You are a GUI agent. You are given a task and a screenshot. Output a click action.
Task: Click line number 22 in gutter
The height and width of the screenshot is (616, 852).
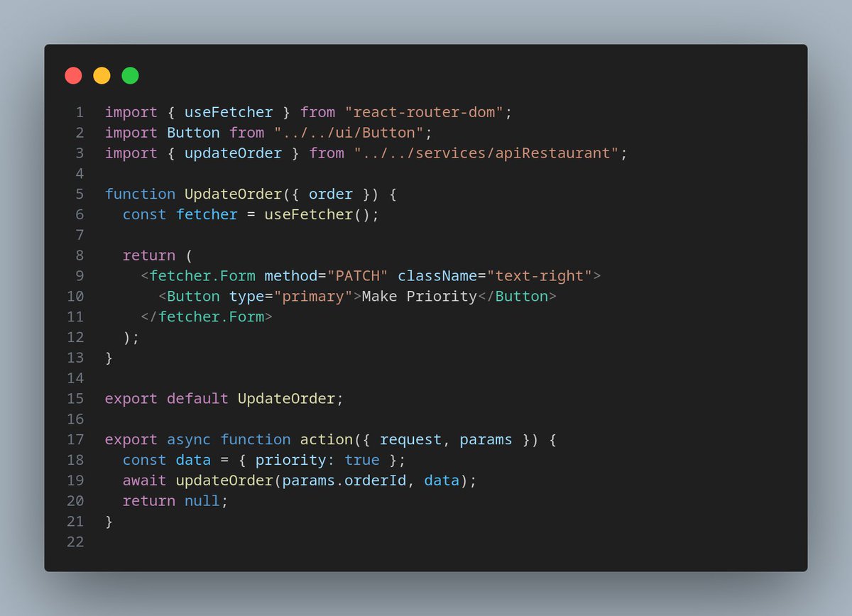75,541
